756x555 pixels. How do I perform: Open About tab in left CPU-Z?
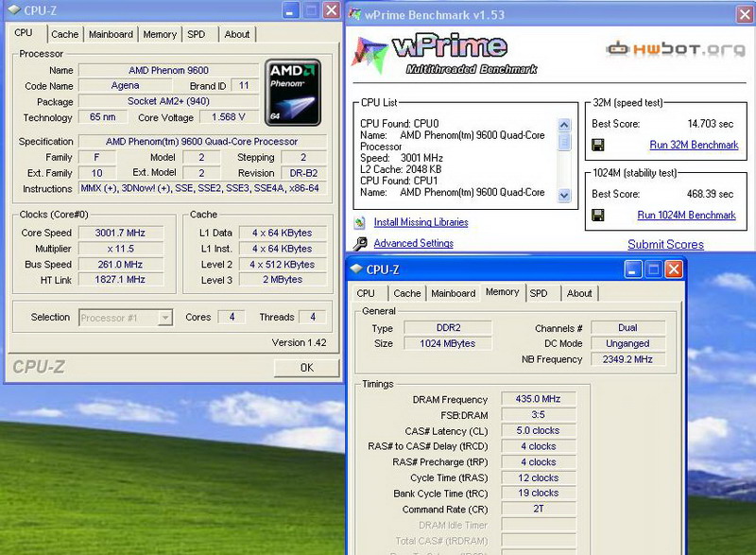(237, 34)
